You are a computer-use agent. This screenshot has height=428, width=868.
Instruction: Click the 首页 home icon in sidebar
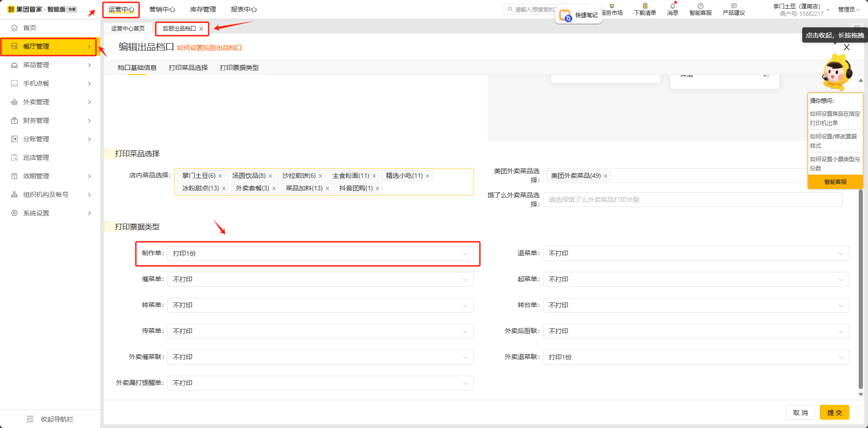coord(14,28)
